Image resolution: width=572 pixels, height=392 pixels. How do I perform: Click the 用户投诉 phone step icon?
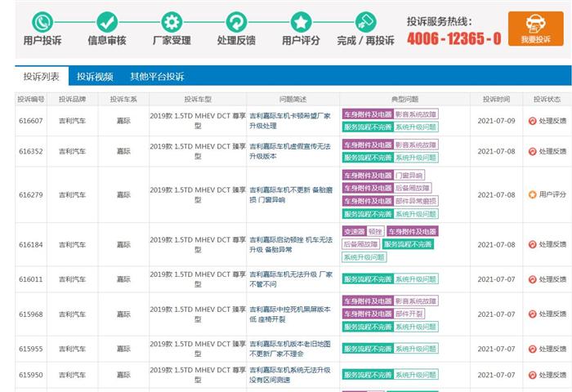[x=42, y=22]
